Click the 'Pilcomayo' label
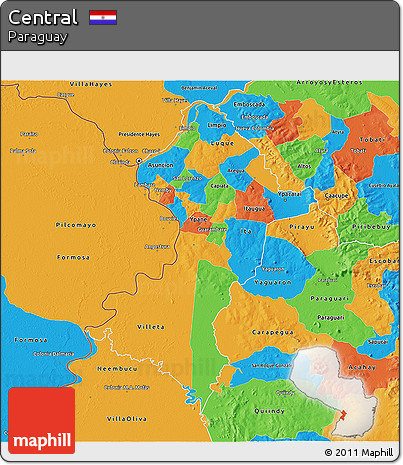403x465 pixels. [76, 225]
